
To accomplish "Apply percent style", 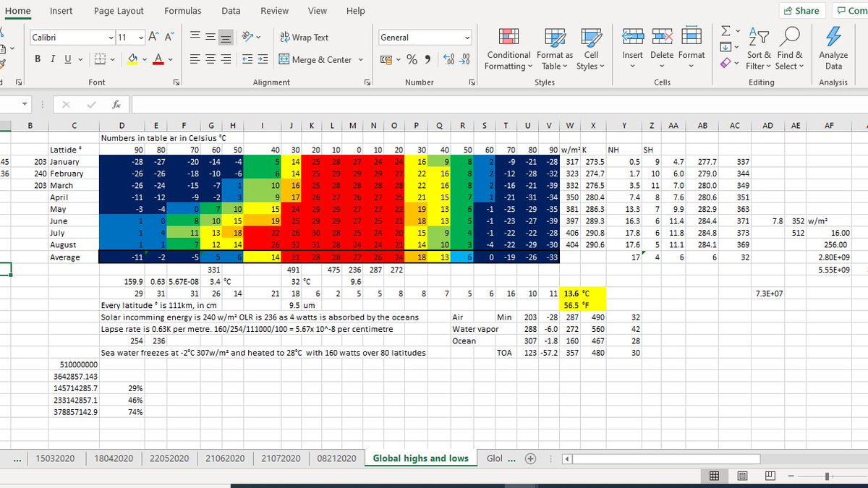I will coord(412,60).
